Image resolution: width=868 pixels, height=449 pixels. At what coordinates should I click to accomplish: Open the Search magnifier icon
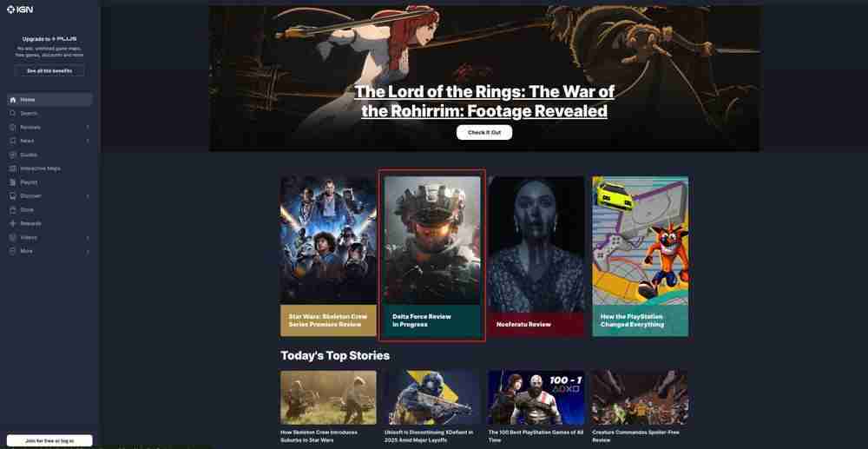point(13,114)
